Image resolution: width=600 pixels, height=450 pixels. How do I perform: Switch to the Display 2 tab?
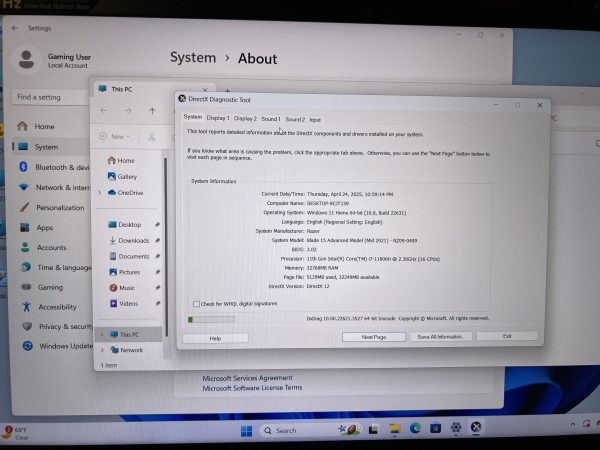tap(245, 119)
